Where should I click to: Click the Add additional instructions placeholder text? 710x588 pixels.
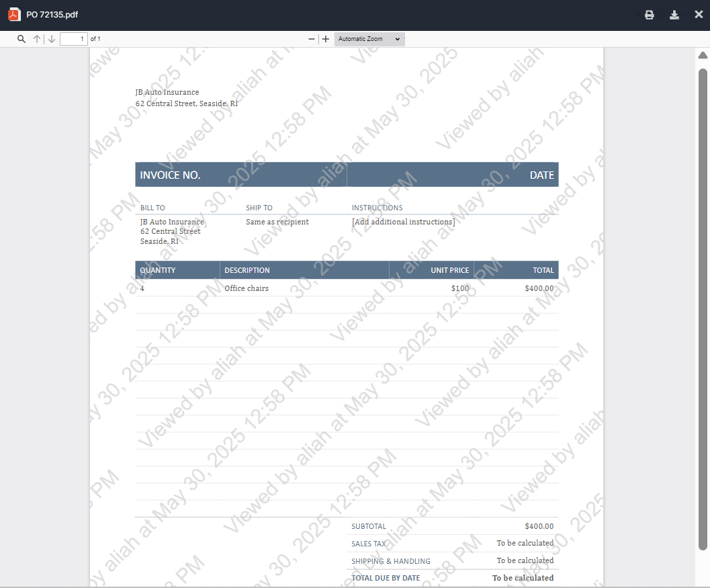(x=403, y=222)
